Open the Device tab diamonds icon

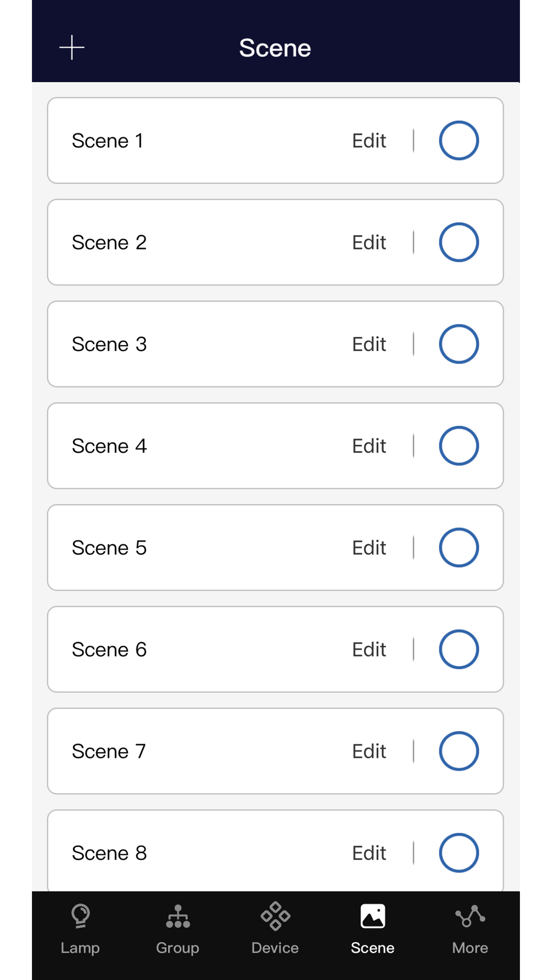pos(275,916)
